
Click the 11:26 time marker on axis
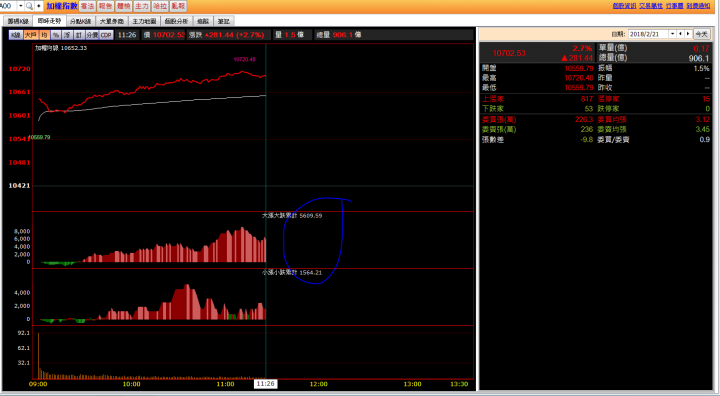point(265,384)
